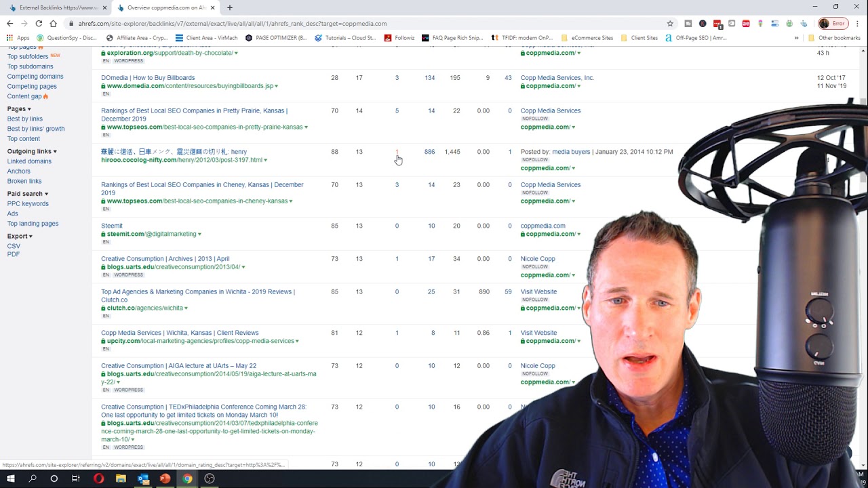Open Task View from the taskbar

[x=76, y=479]
